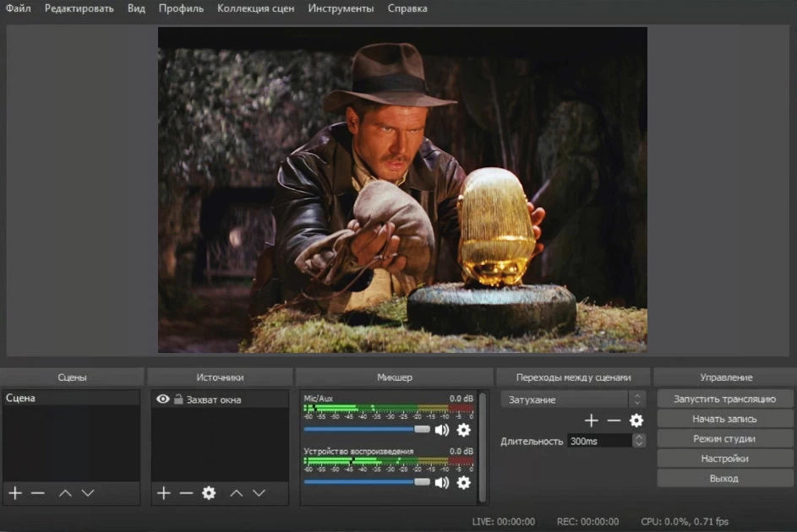Select the Сцена scene item

[71, 398]
